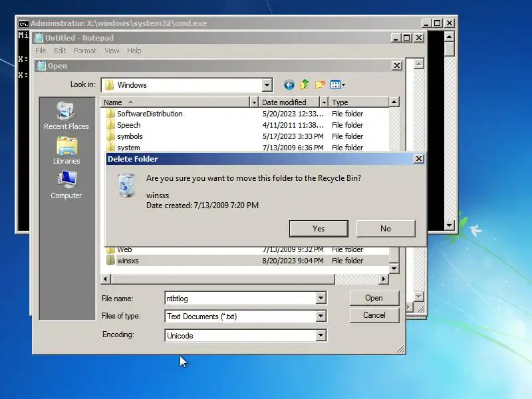Expand the Files of type dropdown
Screen dimensions: 532x399
click(x=321, y=317)
